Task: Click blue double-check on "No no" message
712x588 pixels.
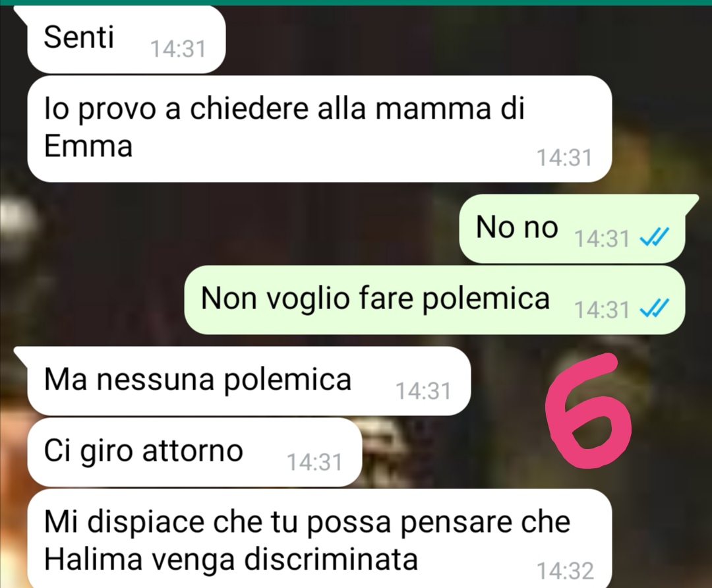Action: [654, 237]
